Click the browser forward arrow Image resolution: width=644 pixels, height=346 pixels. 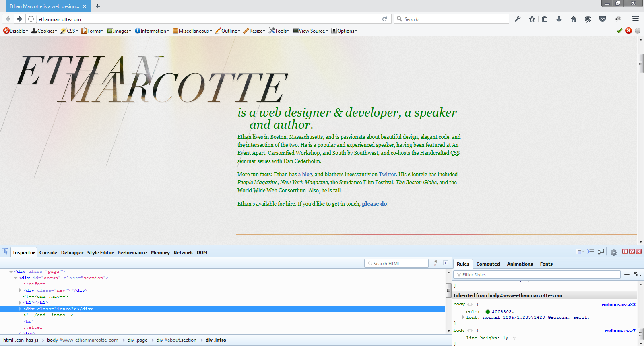click(19, 19)
